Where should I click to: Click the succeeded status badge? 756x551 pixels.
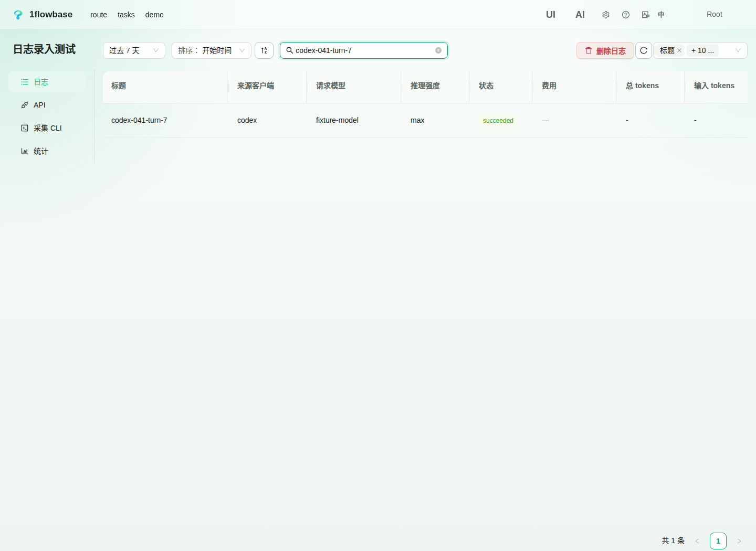(498, 121)
